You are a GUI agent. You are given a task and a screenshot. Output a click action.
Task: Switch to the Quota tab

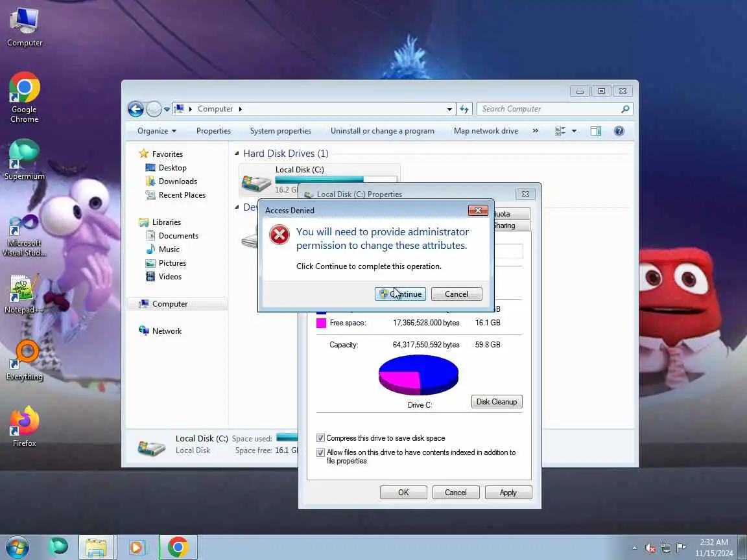[512, 214]
